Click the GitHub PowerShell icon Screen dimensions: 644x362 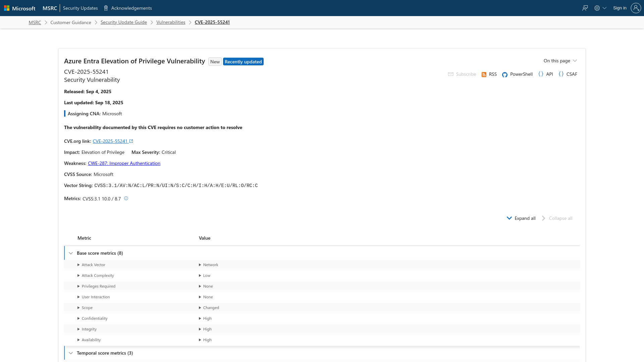pos(505,74)
